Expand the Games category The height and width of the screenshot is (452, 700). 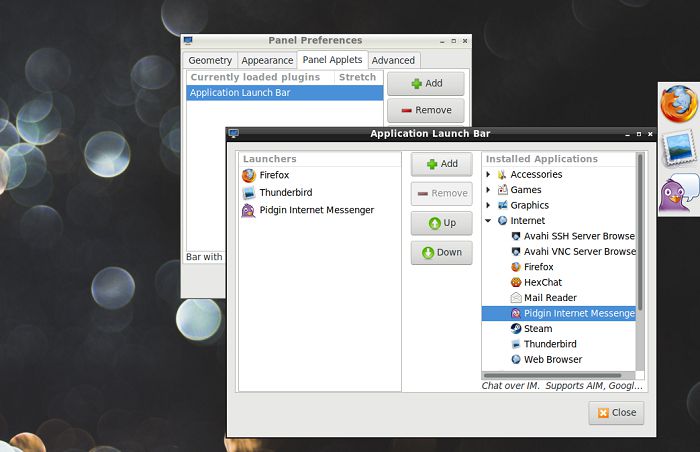click(x=488, y=190)
